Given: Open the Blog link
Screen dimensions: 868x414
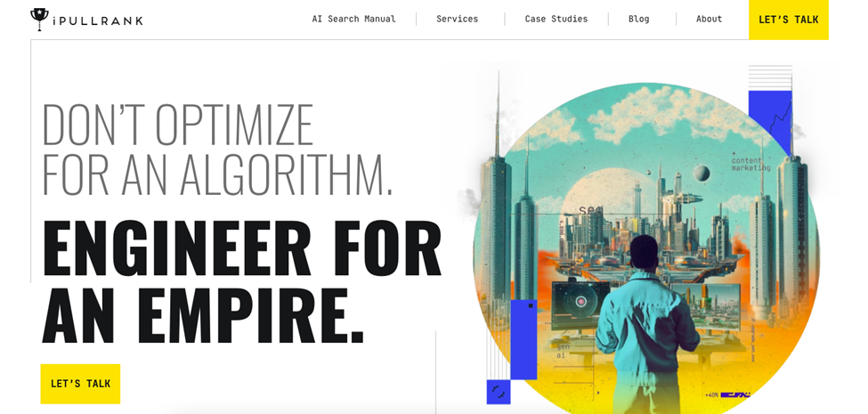Looking at the screenshot, I should coord(639,19).
